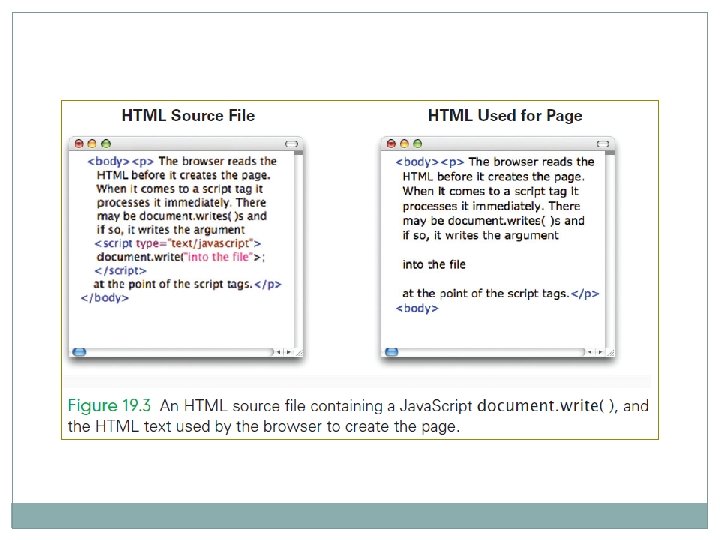
Task: Click horizontal scroll thumb in Used for Page window
Action: [392, 352]
